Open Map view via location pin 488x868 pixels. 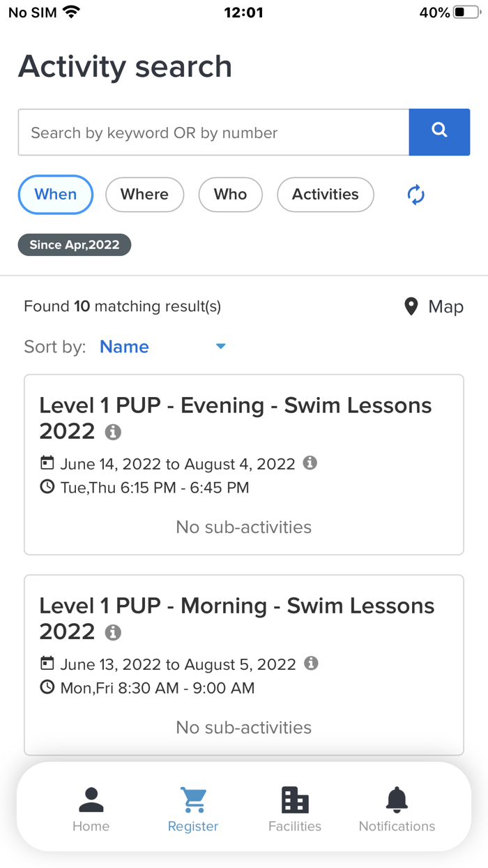pyautogui.click(x=434, y=306)
